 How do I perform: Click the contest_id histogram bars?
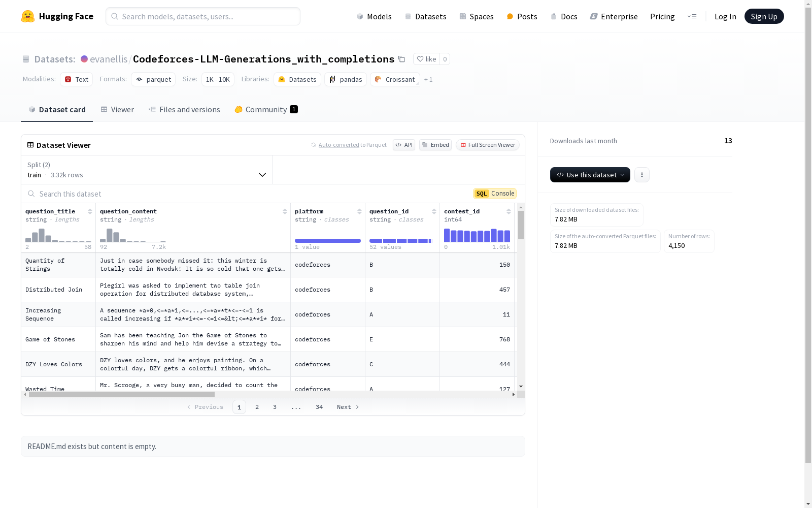point(477,235)
